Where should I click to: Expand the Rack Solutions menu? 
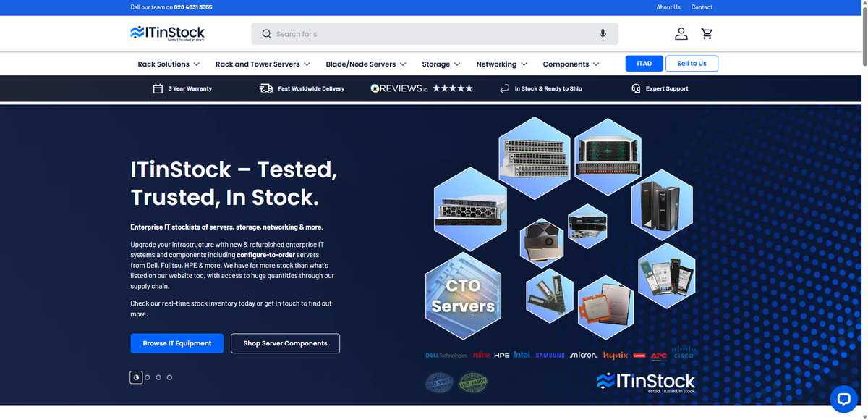[169, 64]
